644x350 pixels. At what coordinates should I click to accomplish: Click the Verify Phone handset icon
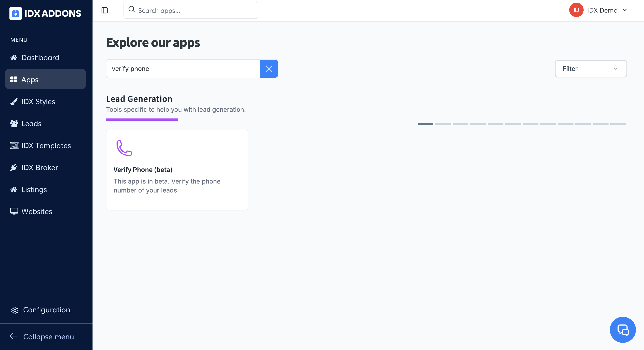tap(124, 148)
